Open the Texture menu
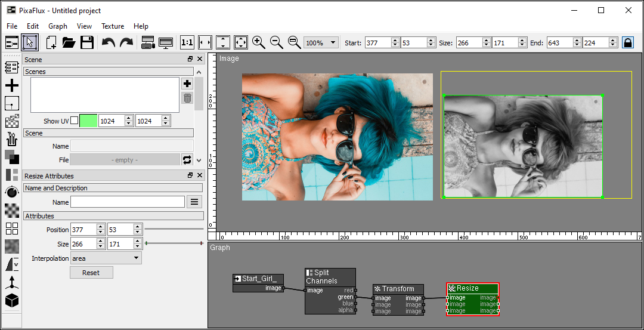Image resolution: width=644 pixels, height=330 pixels. click(113, 26)
